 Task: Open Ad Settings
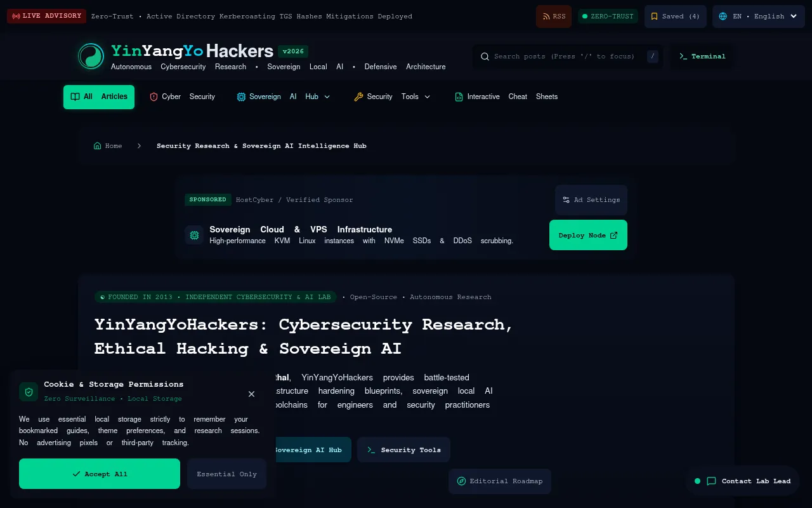[591, 200]
